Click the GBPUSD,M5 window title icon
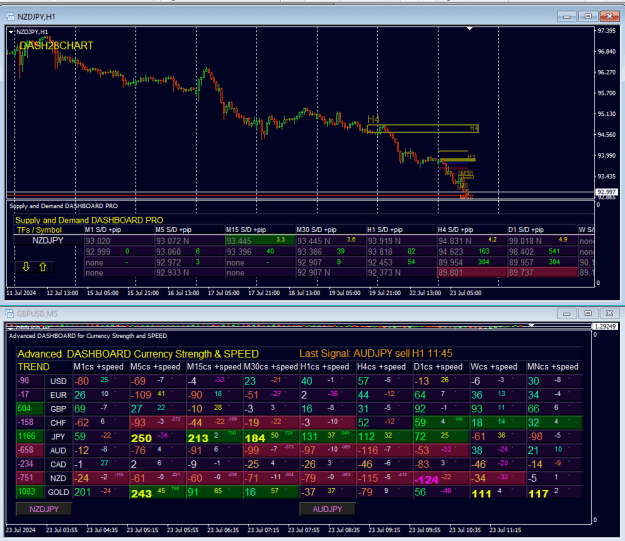625x541 pixels. coord(10,313)
